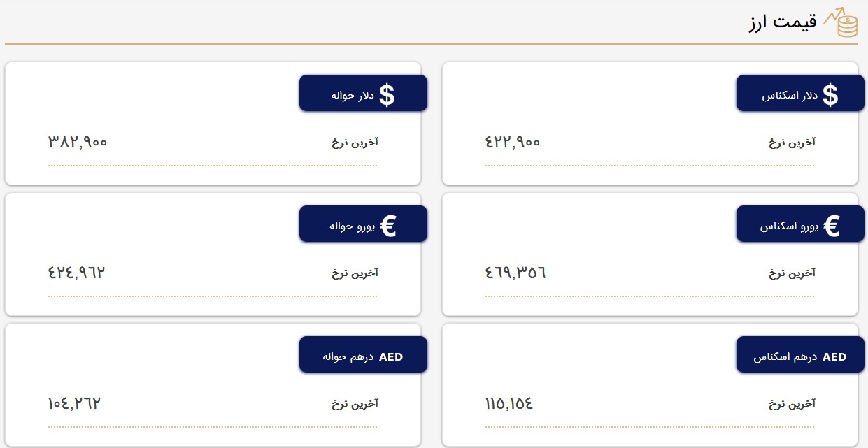
Task: Click the euro sign icon on یورو اسکناس
Action: (831, 226)
